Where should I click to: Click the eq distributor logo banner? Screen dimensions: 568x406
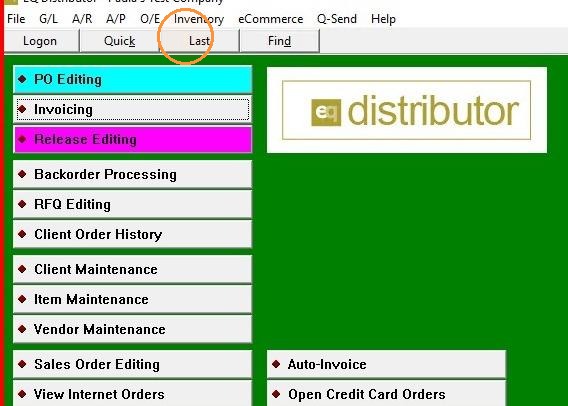click(407, 110)
